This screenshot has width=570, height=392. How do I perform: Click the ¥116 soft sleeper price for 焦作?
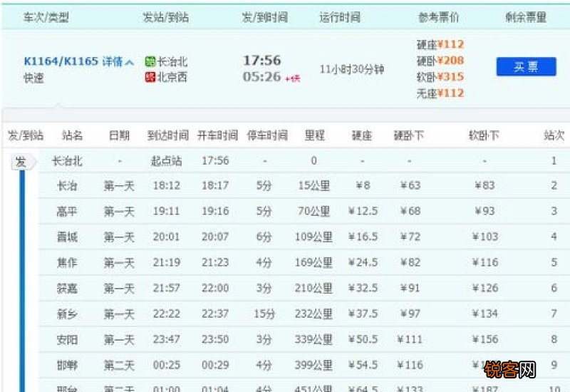pyautogui.click(x=485, y=262)
